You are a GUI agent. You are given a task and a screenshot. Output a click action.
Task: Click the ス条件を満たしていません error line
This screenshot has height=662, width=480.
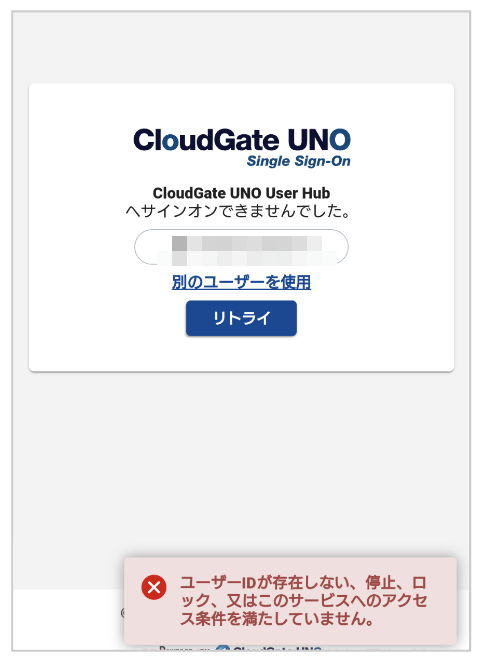tap(277, 619)
